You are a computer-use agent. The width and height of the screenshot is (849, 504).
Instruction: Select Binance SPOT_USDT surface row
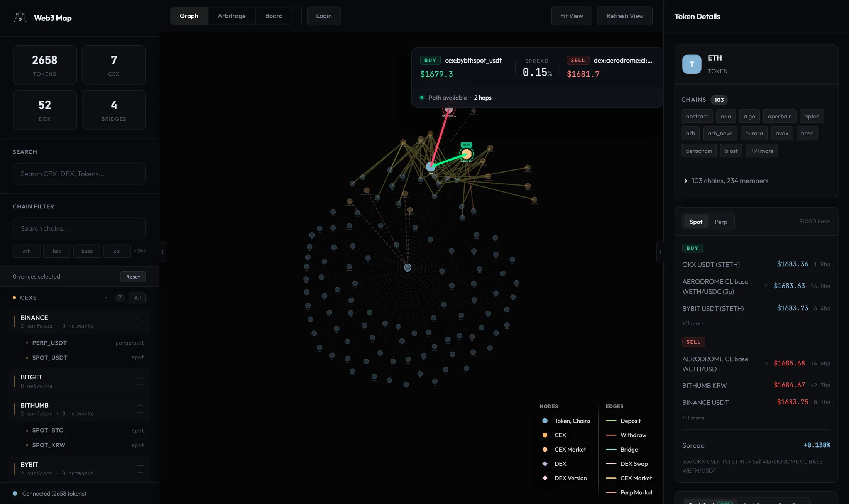point(85,357)
